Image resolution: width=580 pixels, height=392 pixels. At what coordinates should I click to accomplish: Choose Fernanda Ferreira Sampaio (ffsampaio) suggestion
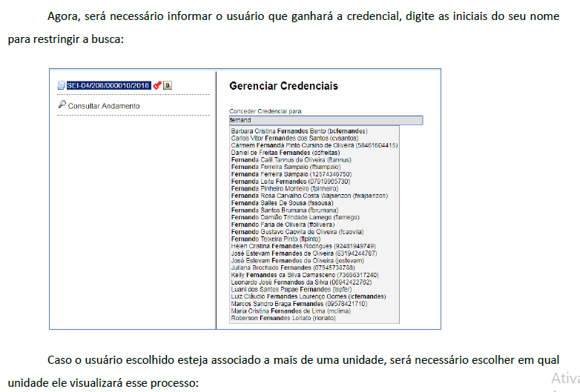pyautogui.click(x=286, y=167)
